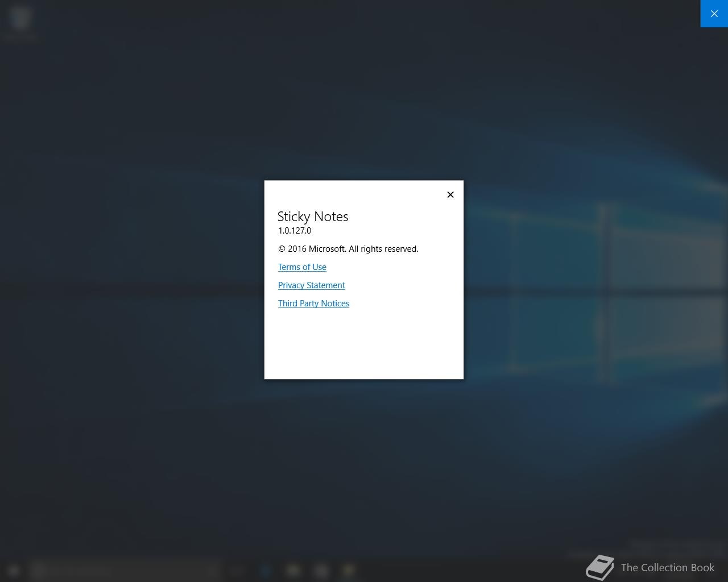Click the 2016 Microsoft copyright text
Image resolution: width=728 pixels, height=582 pixels.
[348, 249]
